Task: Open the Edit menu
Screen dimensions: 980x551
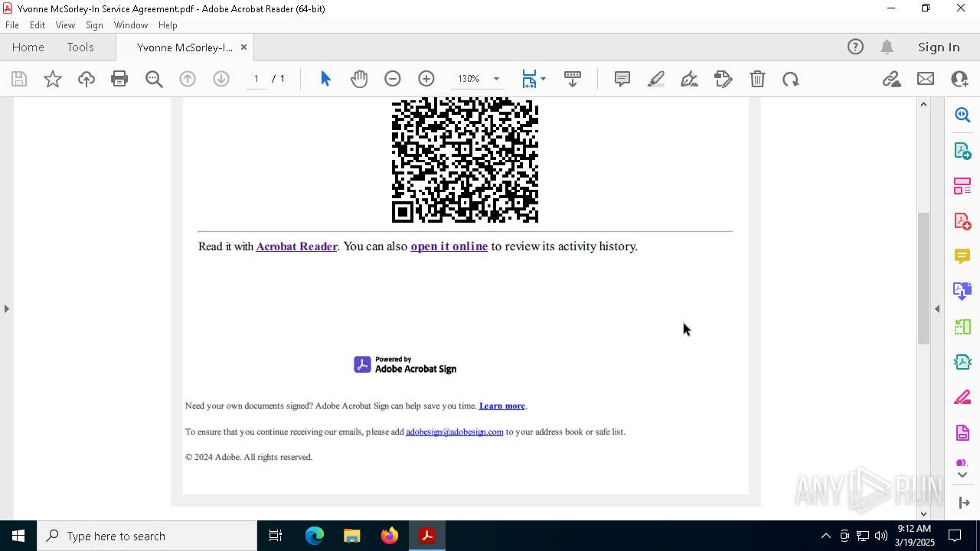Action: 38,25
